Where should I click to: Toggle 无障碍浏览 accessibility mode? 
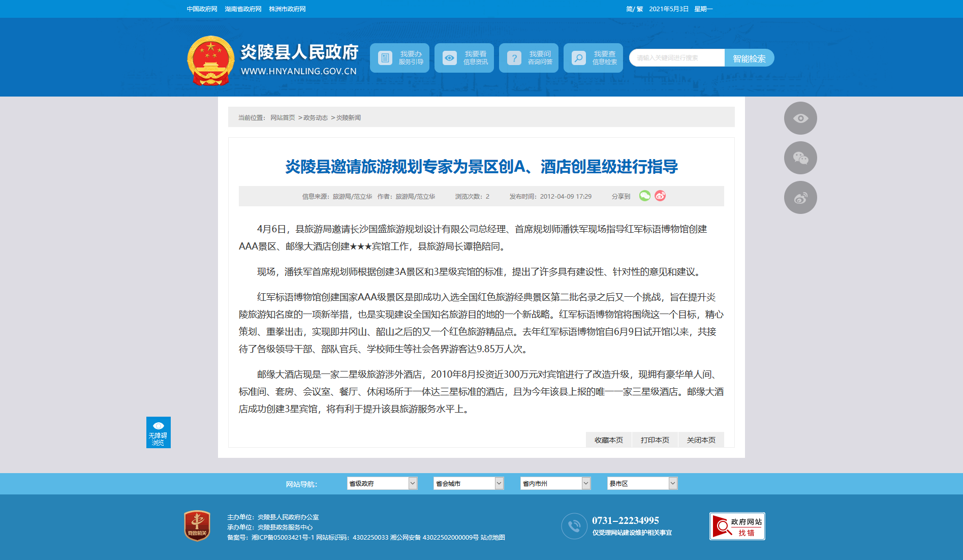[158, 432]
